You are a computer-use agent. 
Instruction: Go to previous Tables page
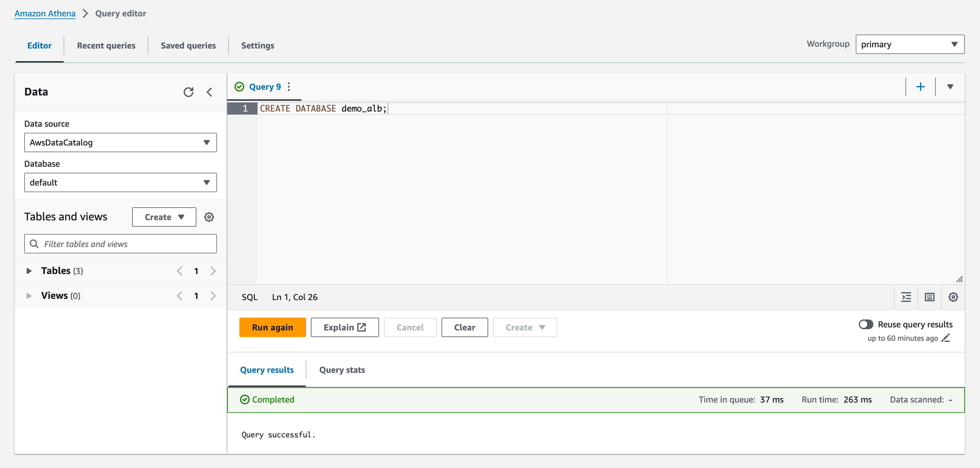pyautogui.click(x=180, y=271)
